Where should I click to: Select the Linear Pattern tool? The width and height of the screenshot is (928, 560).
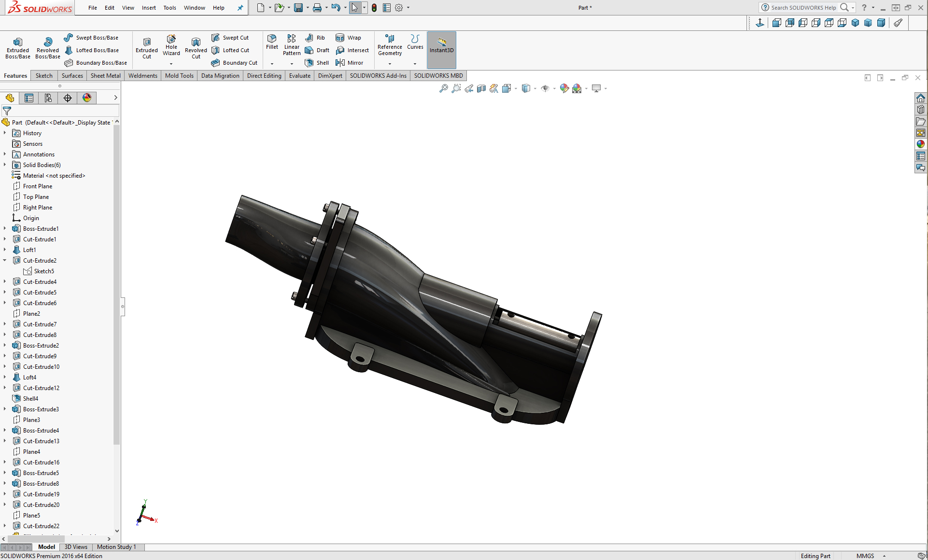[x=292, y=45]
